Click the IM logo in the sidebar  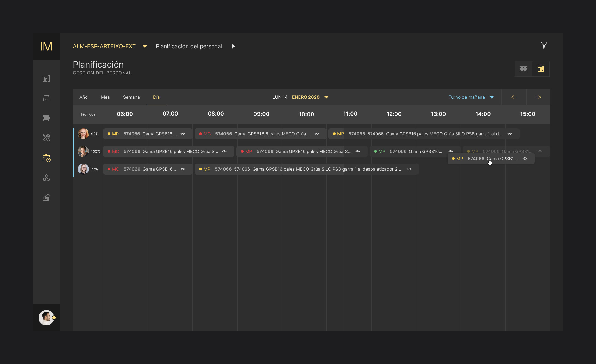(x=46, y=46)
